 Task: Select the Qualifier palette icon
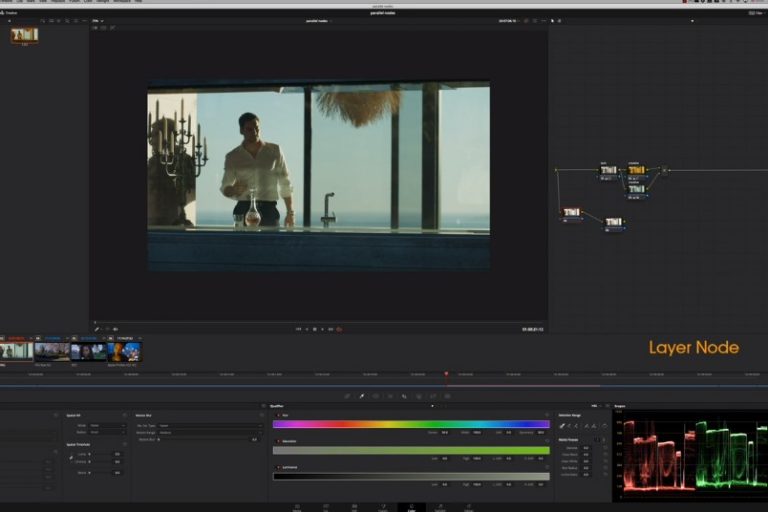[361, 396]
